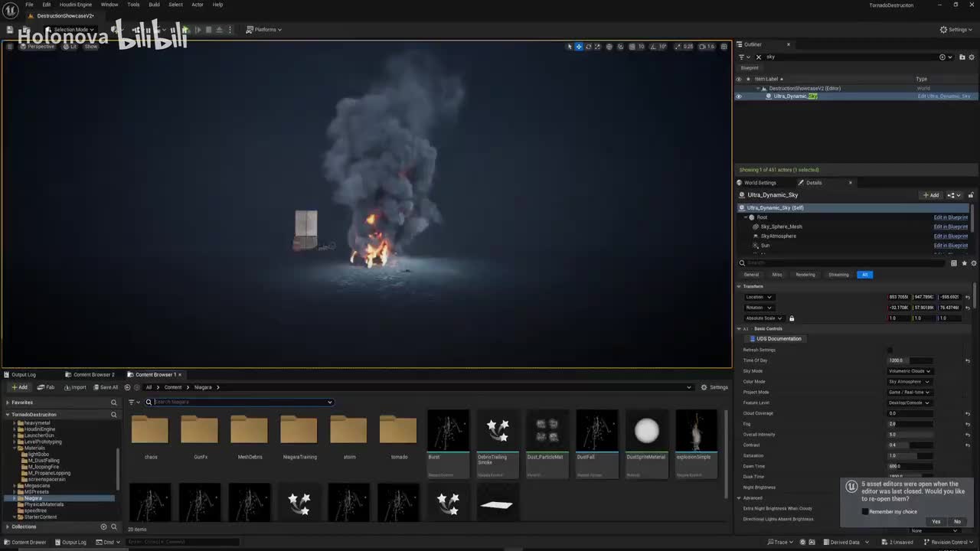Toggle rotation snapping angle icon
This screenshot has height=551, width=980.
click(x=653, y=47)
